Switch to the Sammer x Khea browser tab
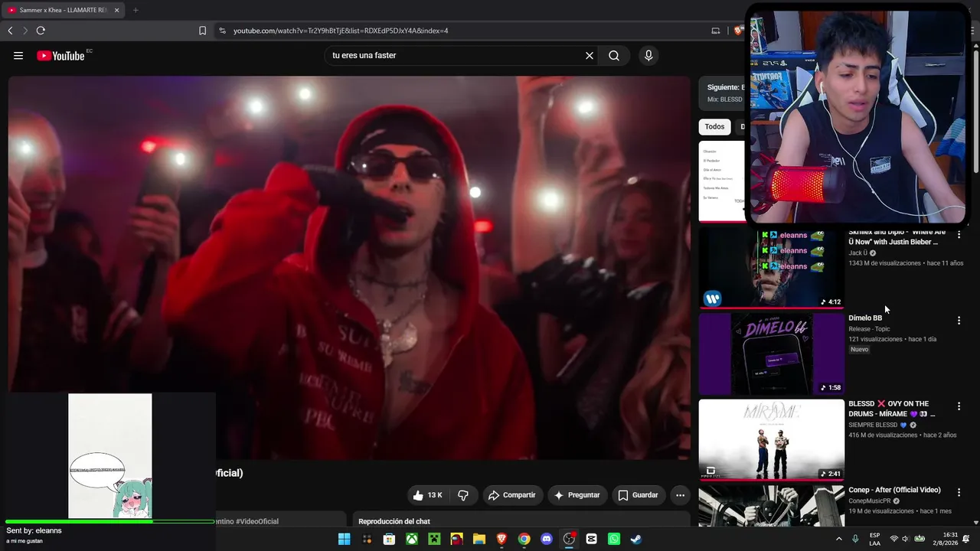 (64, 10)
